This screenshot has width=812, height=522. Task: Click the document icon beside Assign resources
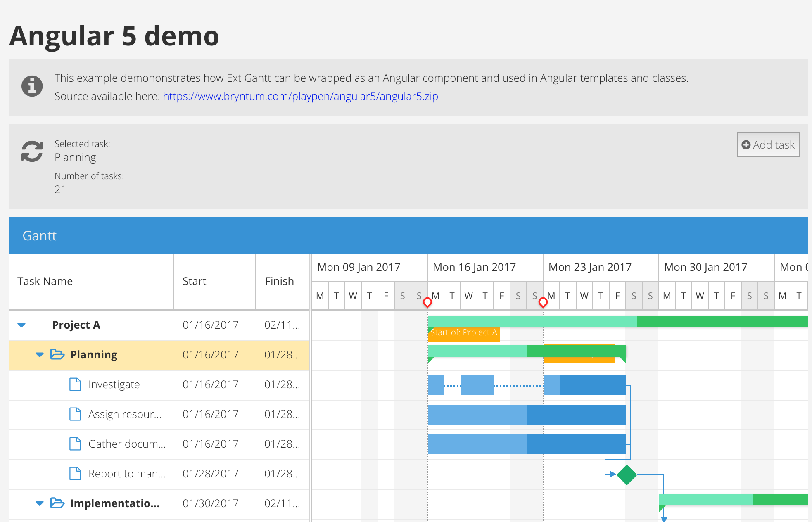(x=75, y=414)
